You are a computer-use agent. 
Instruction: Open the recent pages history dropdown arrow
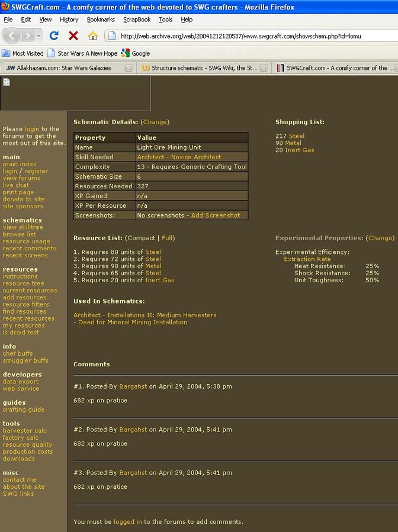(x=39, y=36)
